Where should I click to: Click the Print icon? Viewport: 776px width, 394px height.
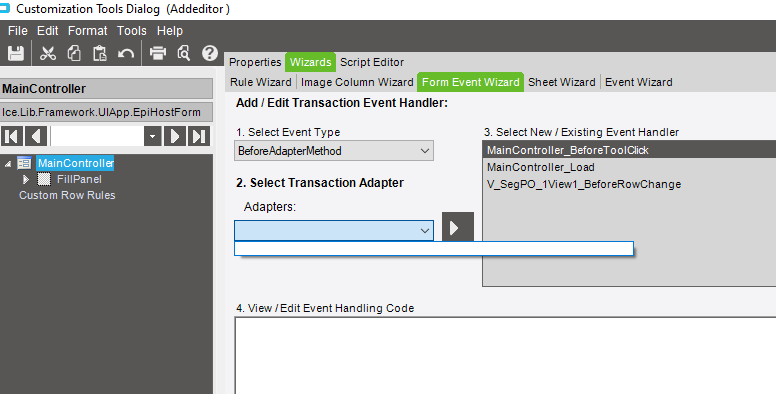pos(158,53)
